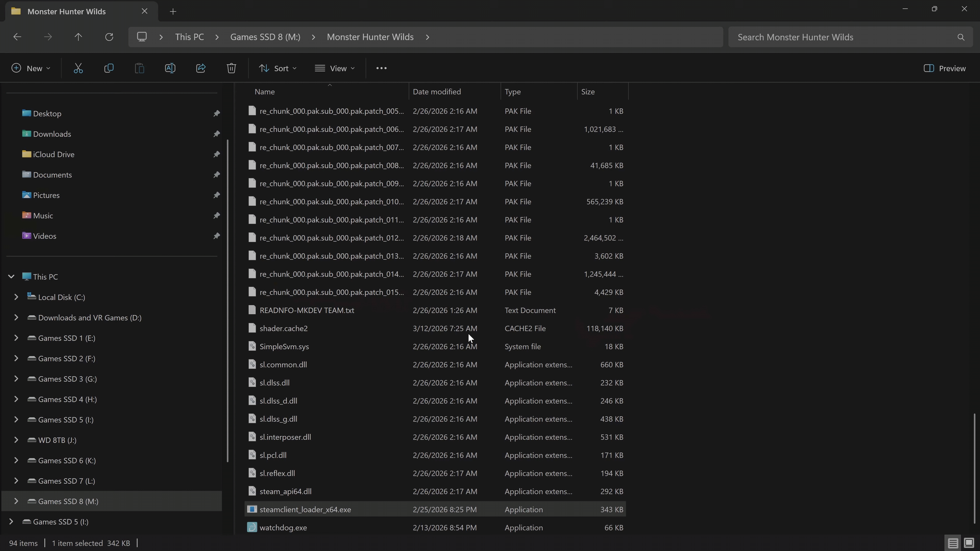
Task: Open the Sort dropdown
Action: tap(278, 68)
